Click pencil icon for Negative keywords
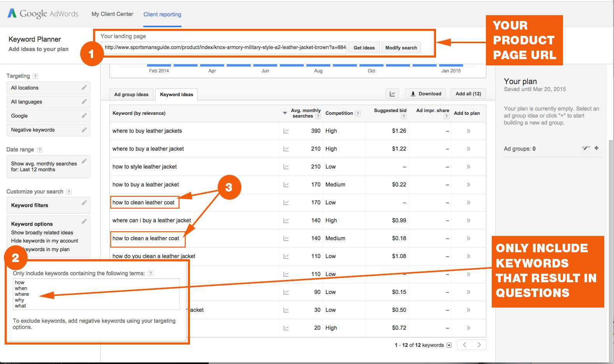614x364 pixels. pyautogui.click(x=84, y=130)
